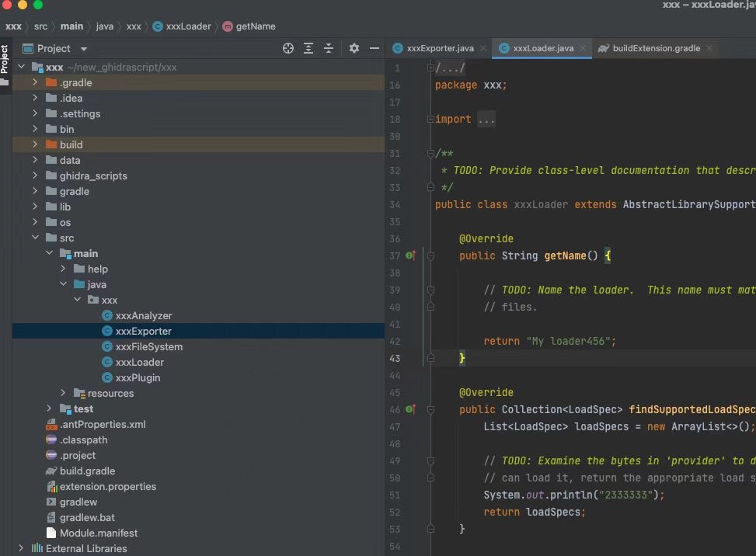Select build.gradle file in project tree
The image size is (756, 556).
(x=87, y=471)
